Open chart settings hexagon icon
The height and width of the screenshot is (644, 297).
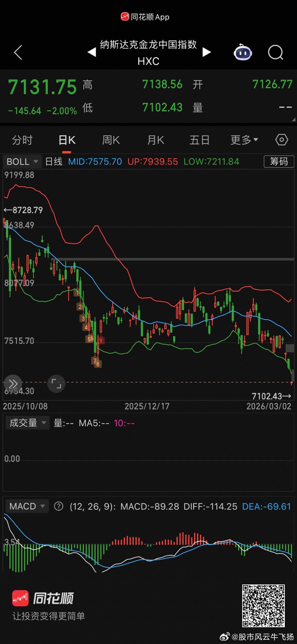click(282, 140)
